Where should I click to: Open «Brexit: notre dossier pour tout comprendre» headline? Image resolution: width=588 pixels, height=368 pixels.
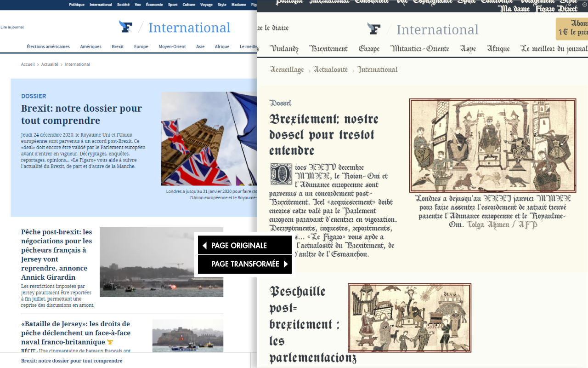[81, 115]
